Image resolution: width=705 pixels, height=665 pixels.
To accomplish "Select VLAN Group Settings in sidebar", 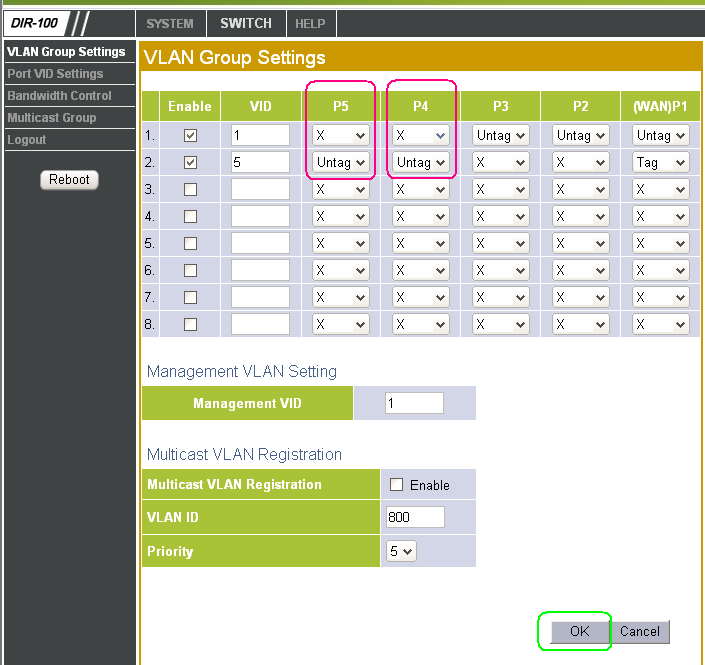I will [x=67, y=52].
